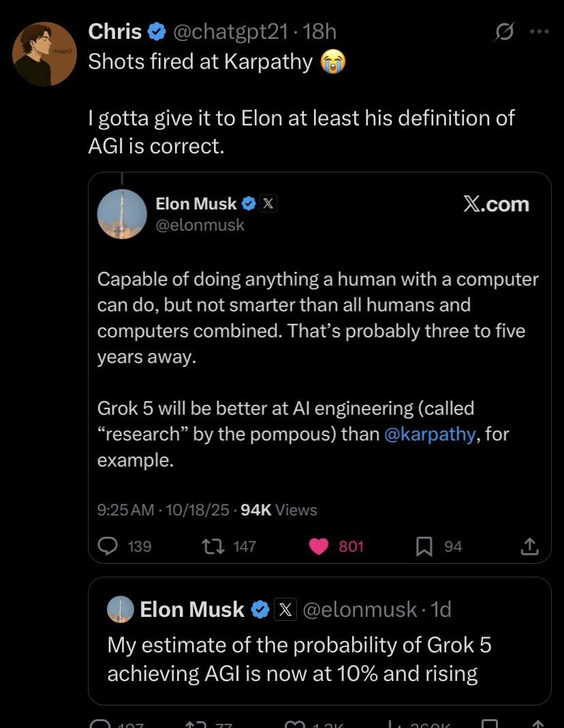Click the verified badge next to Chris
The width and height of the screenshot is (564, 728).
coord(157,31)
